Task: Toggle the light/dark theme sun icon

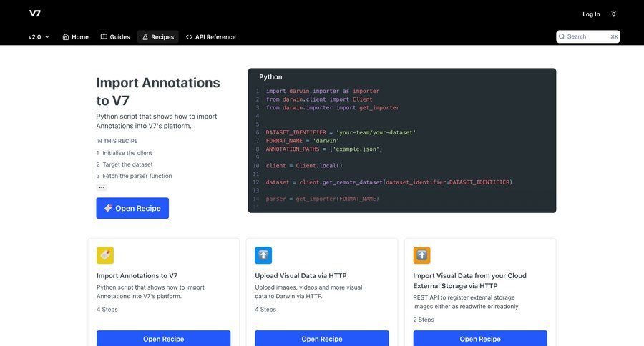Action: pyautogui.click(x=614, y=14)
